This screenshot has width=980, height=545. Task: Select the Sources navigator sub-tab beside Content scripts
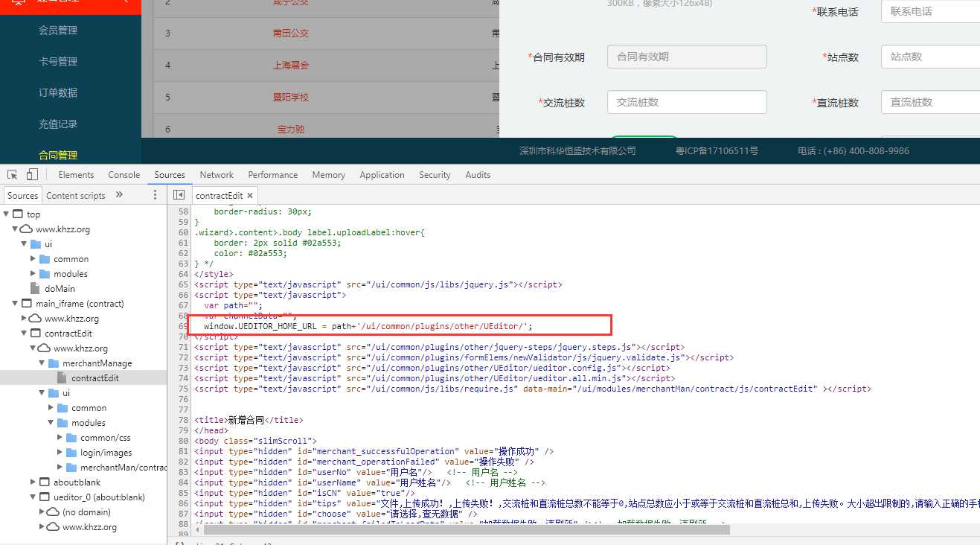(x=22, y=196)
